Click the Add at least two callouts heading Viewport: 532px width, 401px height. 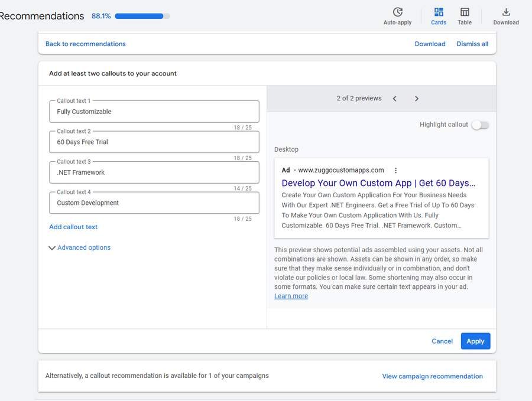(113, 73)
